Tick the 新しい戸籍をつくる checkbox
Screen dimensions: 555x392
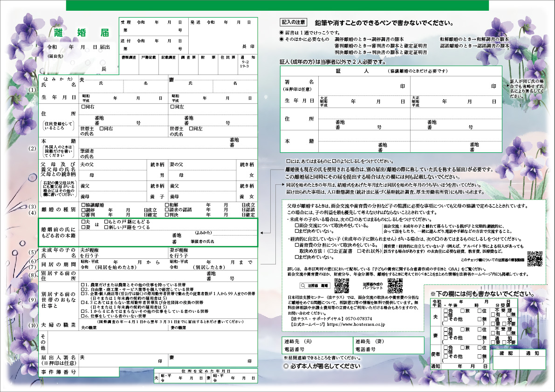[x=106, y=228]
